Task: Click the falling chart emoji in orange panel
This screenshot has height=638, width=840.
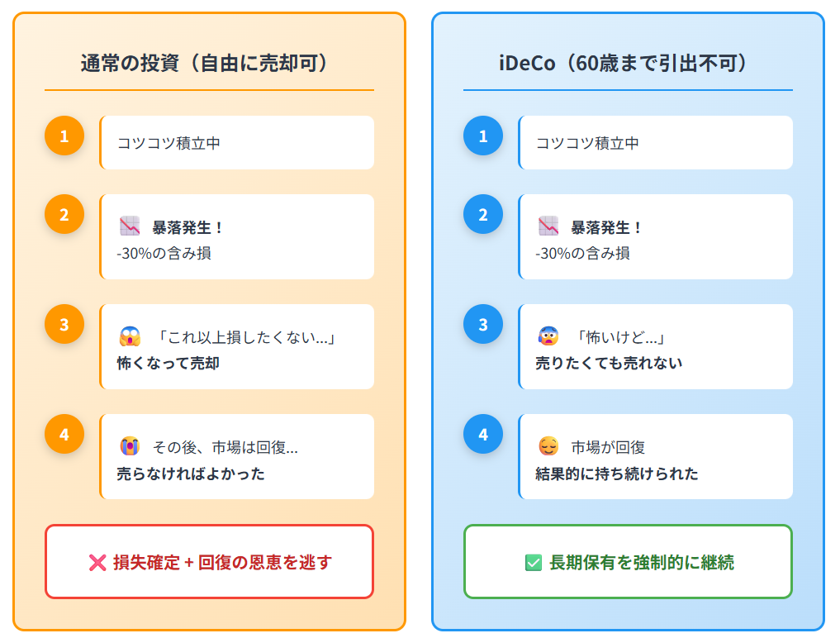Action: point(130,226)
